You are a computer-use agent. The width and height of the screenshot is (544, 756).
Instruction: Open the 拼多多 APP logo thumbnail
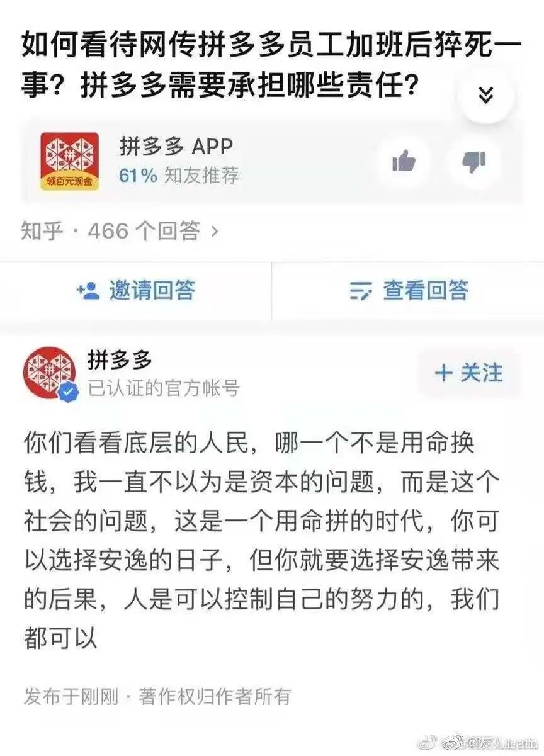point(69,161)
